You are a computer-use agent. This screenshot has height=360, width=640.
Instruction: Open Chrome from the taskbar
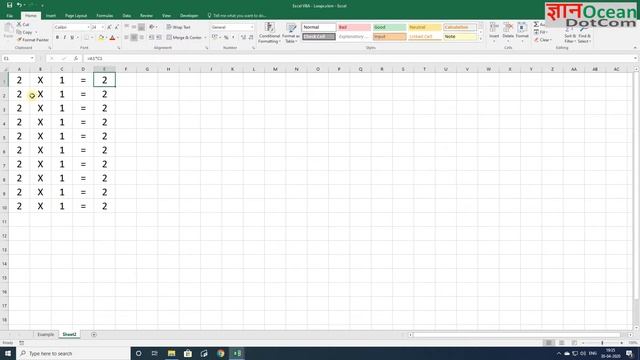220,353
